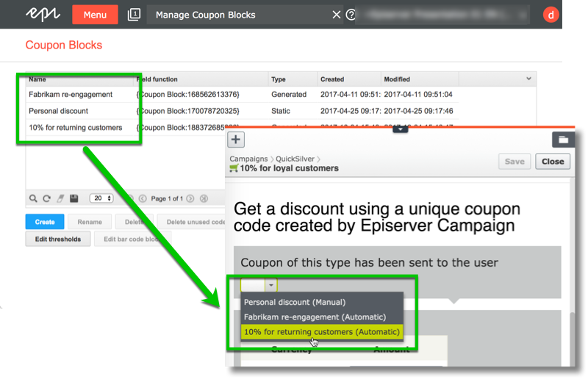Click the open windows counter icon
Screen dimensions: 588x379
[x=134, y=15]
